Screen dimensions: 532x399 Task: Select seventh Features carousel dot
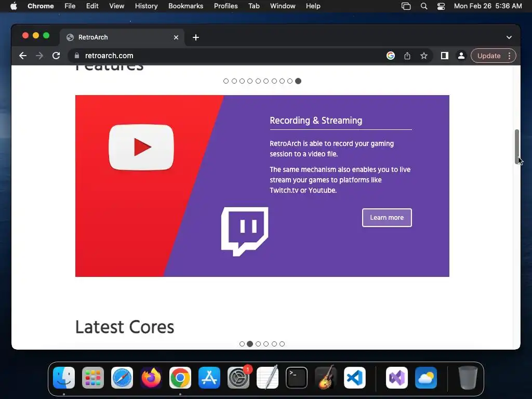(274, 81)
